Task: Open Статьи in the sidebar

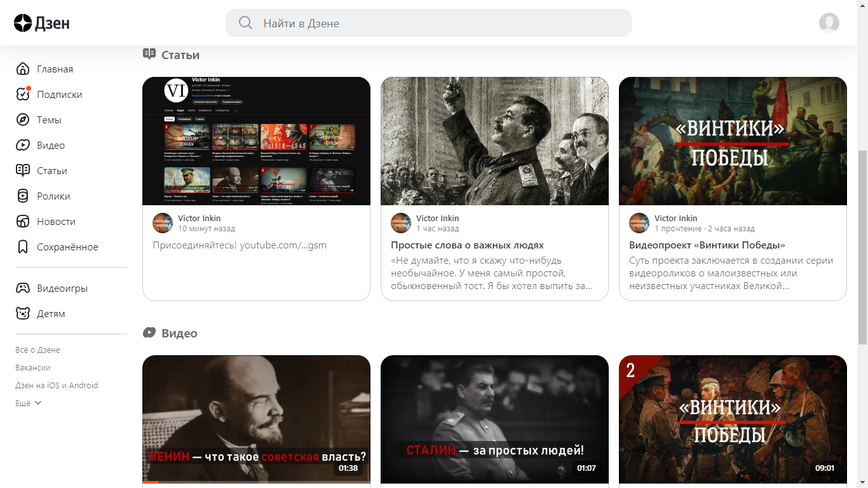Action: 52,171
